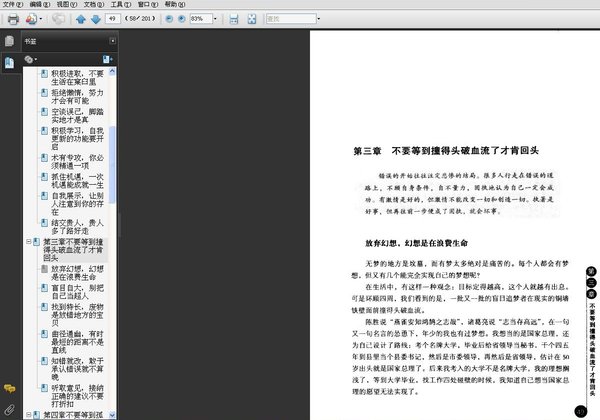Viewport: 600px width, 420px height.
Task: Open the 编辑 menu
Action: click(x=39, y=4)
